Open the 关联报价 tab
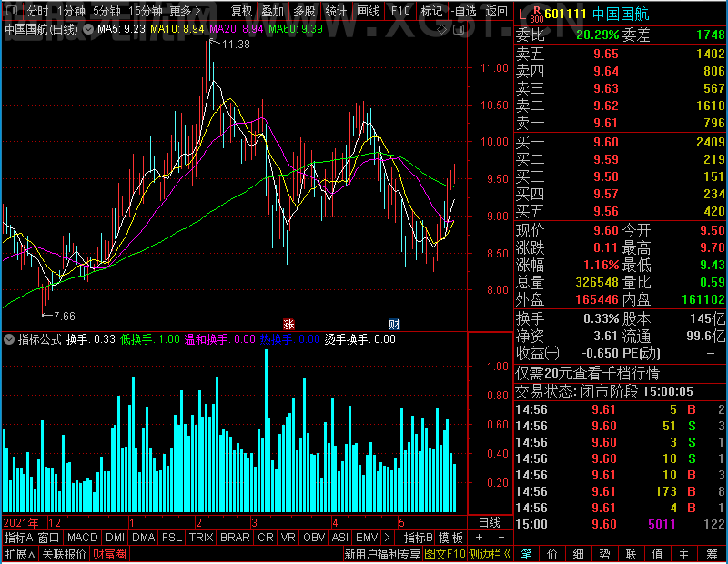Image resolution: width=728 pixels, height=564 pixels. click(64, 554)
